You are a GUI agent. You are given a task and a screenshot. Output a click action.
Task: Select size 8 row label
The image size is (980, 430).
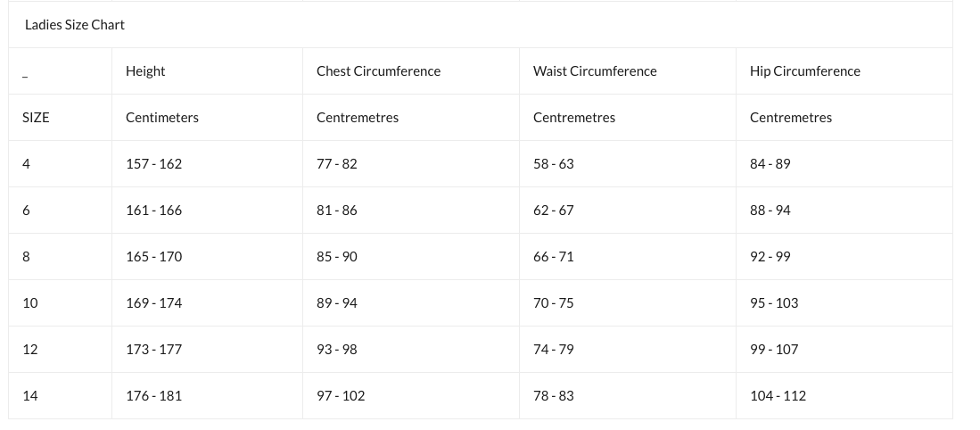(x=26, y=256)
